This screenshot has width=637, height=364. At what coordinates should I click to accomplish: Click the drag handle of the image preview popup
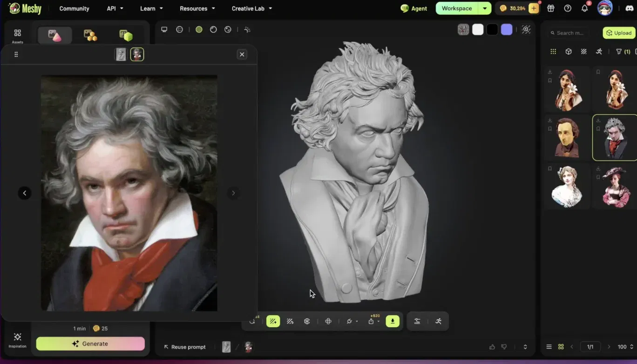point(16,54)
